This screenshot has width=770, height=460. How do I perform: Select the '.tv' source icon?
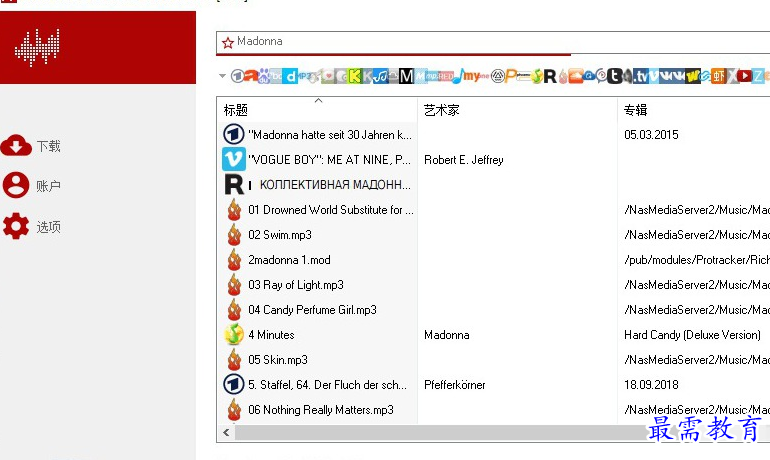click(x=641, y=76)
